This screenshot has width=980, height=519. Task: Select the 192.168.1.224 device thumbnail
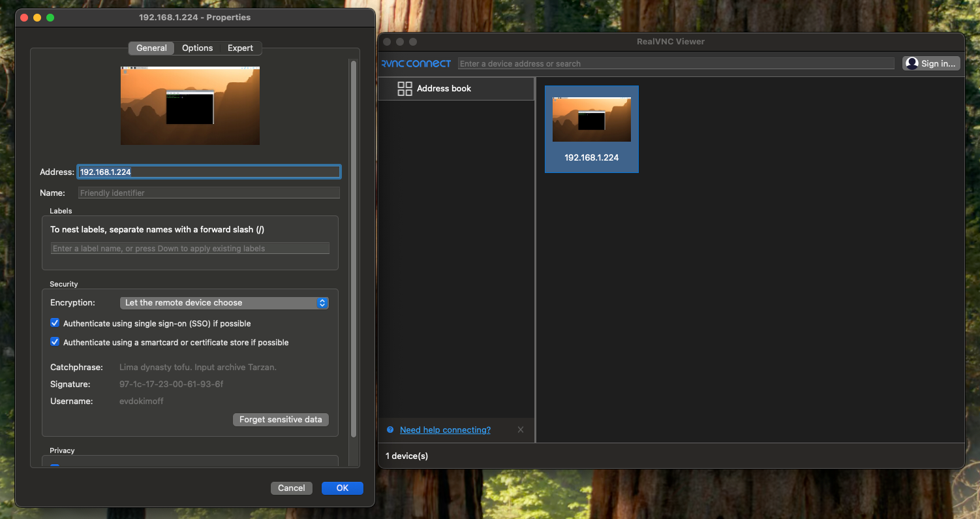click(x=591, y=129)
